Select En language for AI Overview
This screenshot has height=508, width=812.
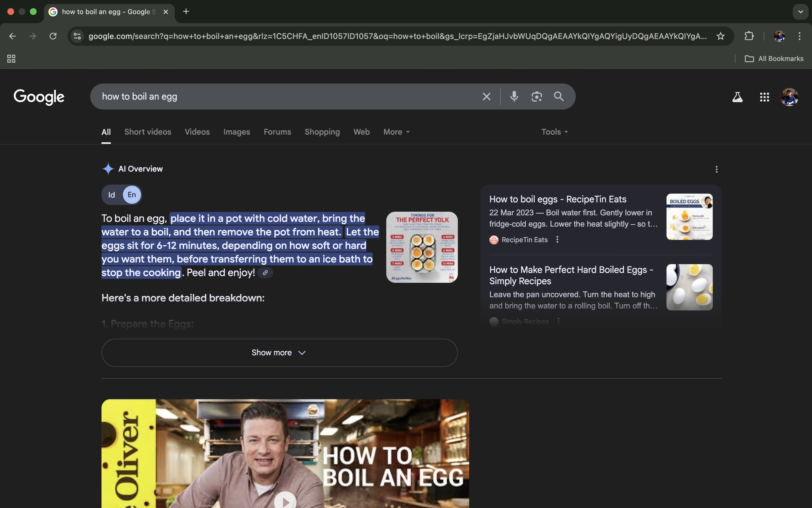click(132, 195)
